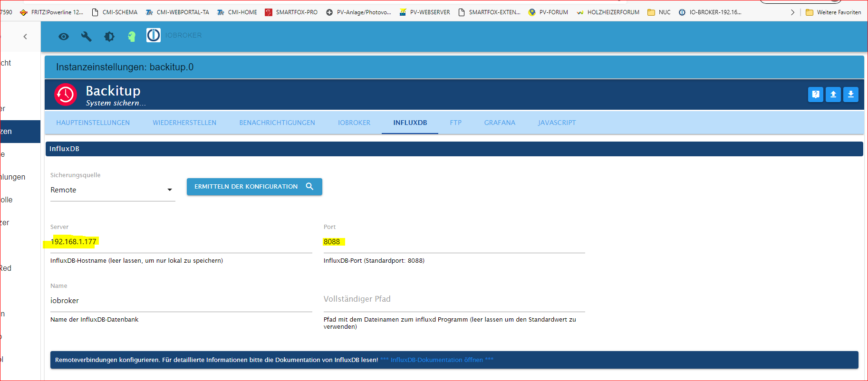
Task: Click the upload configuration icon button
Action: point(833,95)
